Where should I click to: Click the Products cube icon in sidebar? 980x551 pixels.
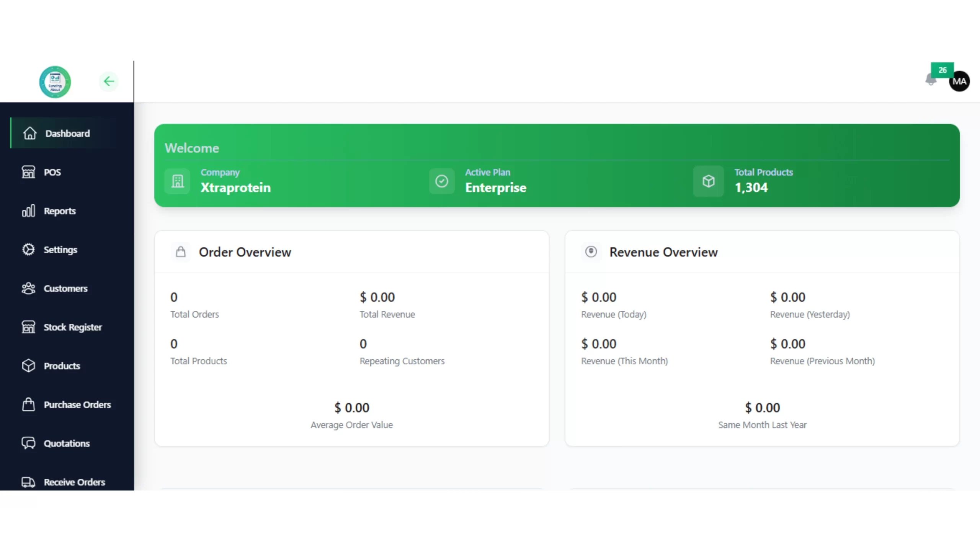(28, 366)
